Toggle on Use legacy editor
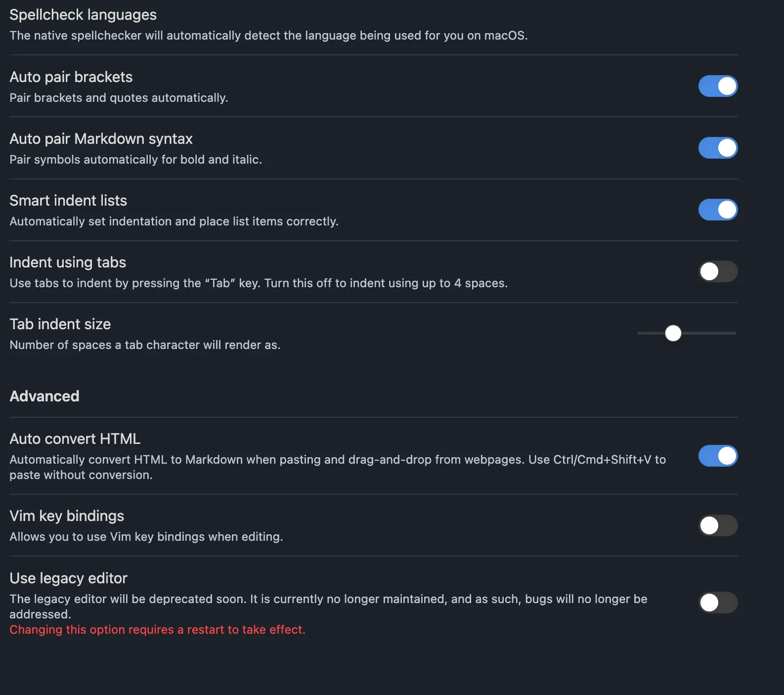This screenshot has width=784, height=695. [718, 603]
